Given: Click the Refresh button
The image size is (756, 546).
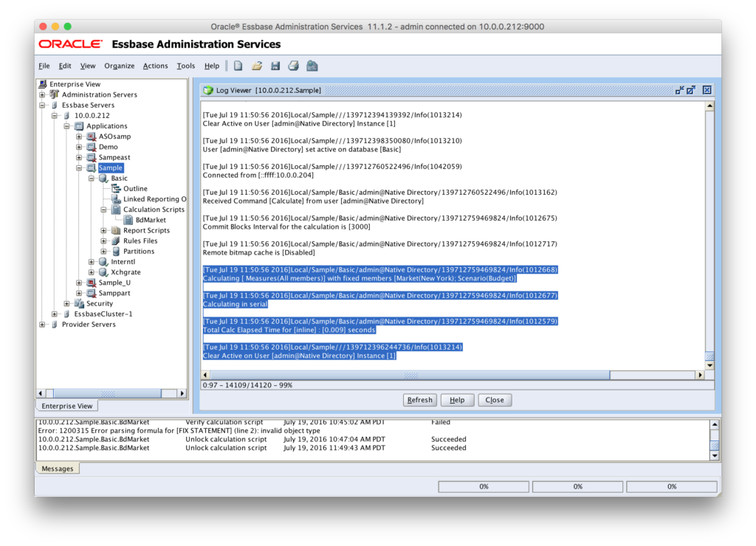Looking at the screenshot, I should [x=419, y=400].
